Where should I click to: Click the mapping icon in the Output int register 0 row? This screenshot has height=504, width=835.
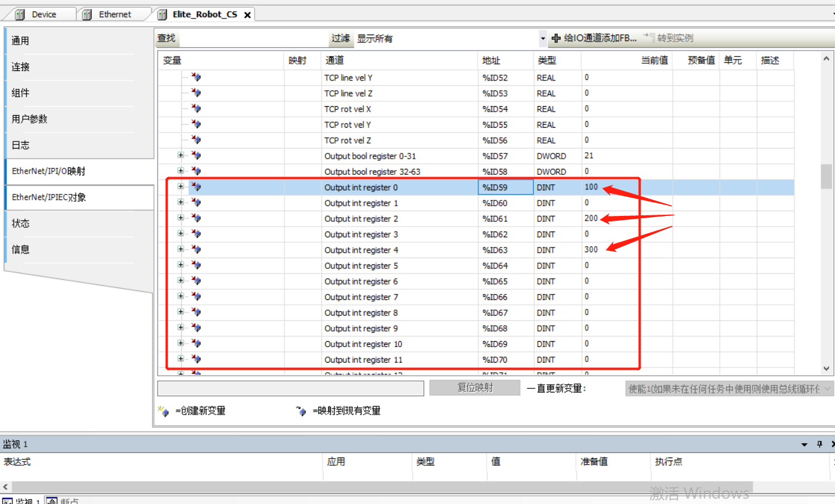point(196,187)
